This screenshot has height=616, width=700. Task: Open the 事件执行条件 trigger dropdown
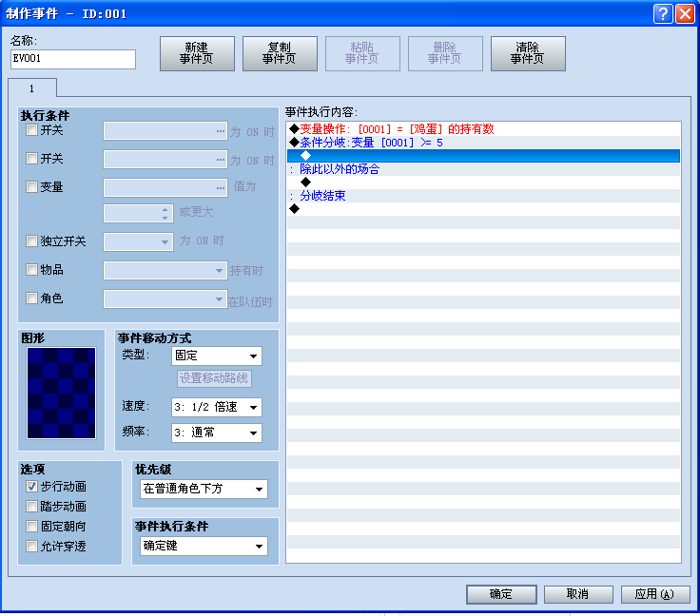coord(204,546)
